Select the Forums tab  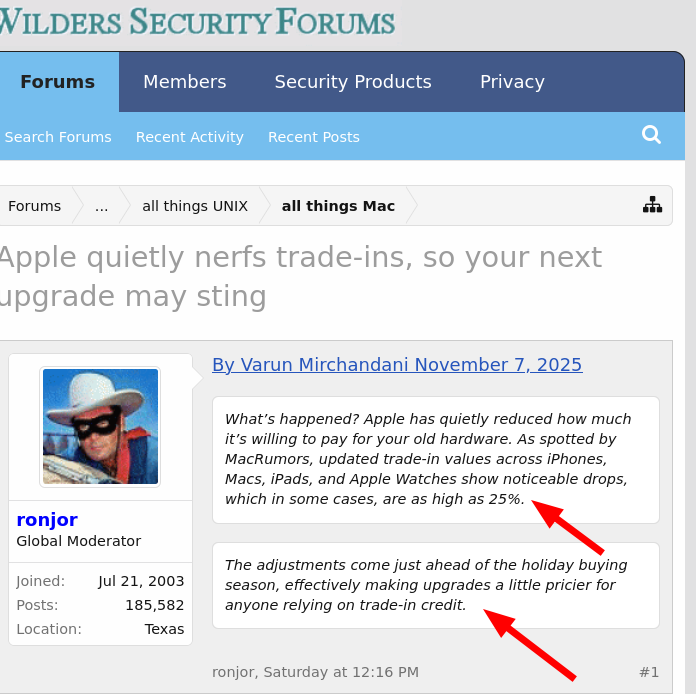[58, 82]
